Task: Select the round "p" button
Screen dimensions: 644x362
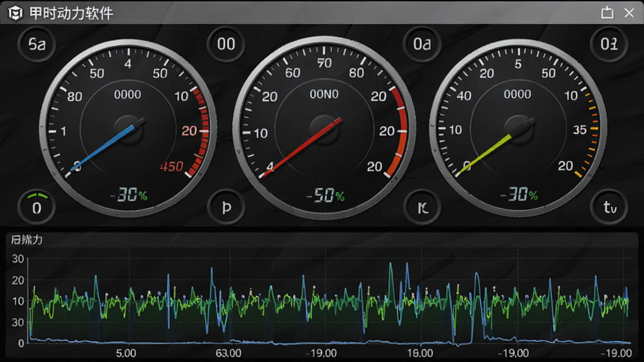Action: (x=226, y=207)
